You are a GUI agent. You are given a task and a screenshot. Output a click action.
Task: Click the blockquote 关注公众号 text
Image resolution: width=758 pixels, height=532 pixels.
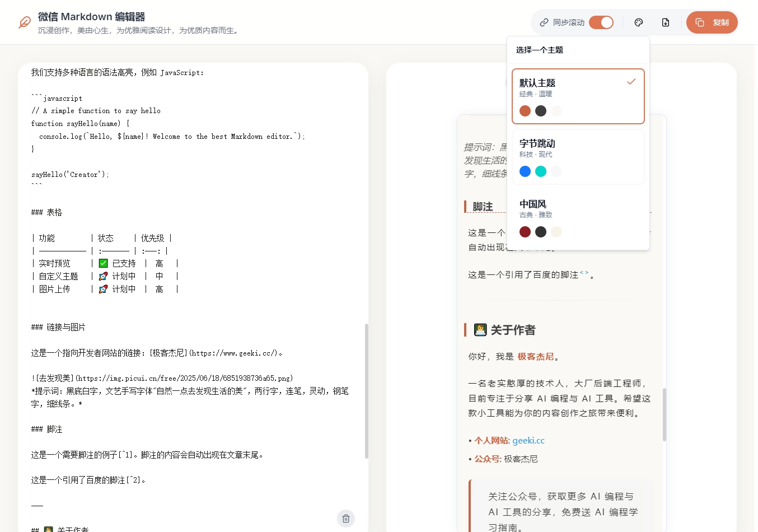563,512
